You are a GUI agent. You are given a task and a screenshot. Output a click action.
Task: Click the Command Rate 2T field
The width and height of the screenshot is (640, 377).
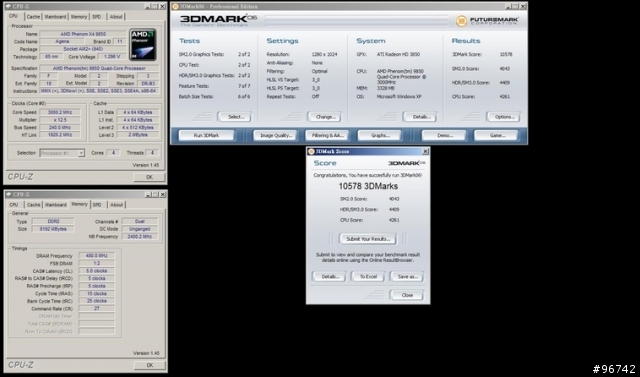pos(96,308)
